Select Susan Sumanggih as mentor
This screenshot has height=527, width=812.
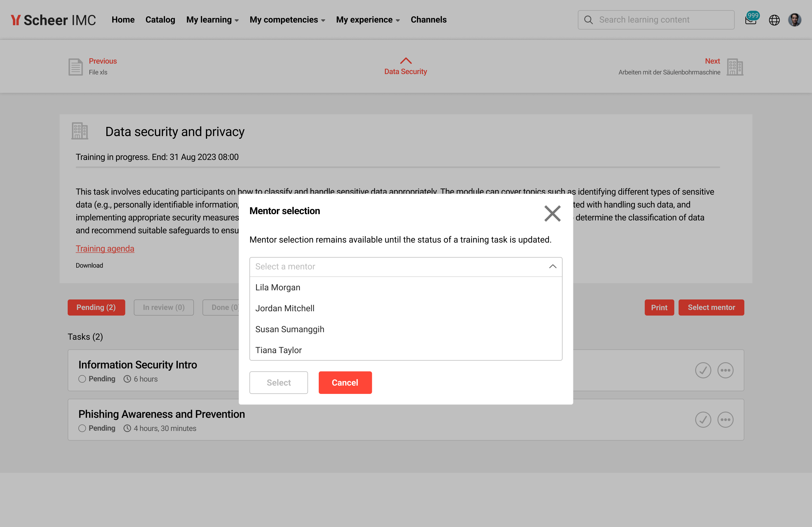point(290,329)
